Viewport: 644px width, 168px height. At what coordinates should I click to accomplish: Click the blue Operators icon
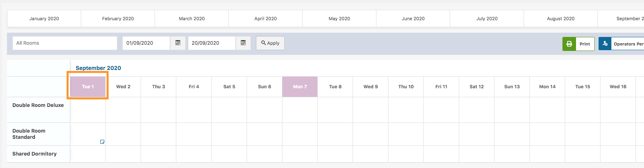(605, 44)
